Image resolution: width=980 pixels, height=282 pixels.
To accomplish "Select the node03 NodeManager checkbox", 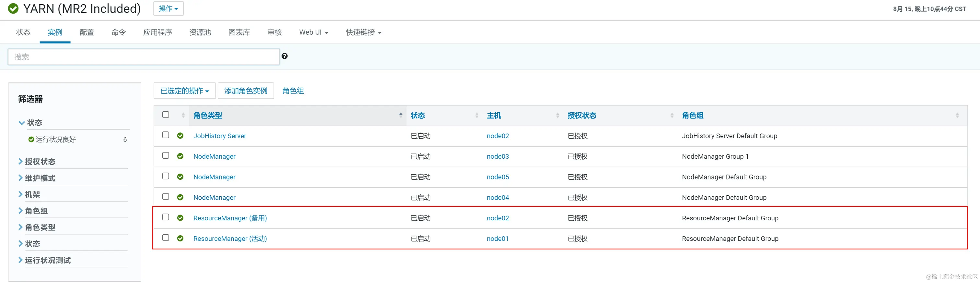I will pyautogui.click(x=166, y=156).
